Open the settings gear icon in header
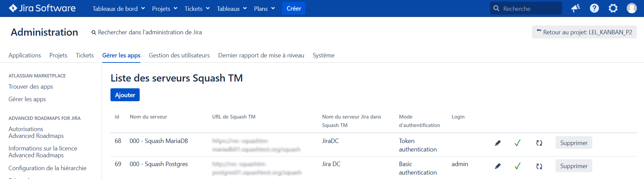 pyautogui.click(x=613, y=8)
